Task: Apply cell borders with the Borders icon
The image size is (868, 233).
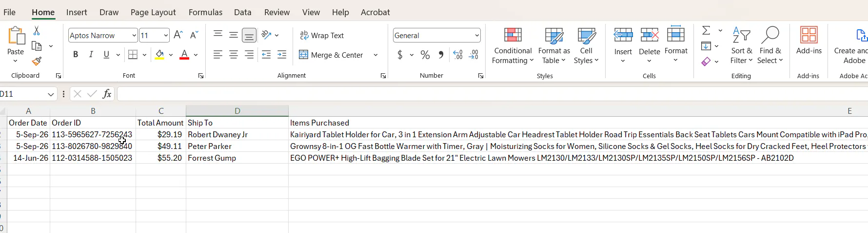Action: (x=133, y=55)
